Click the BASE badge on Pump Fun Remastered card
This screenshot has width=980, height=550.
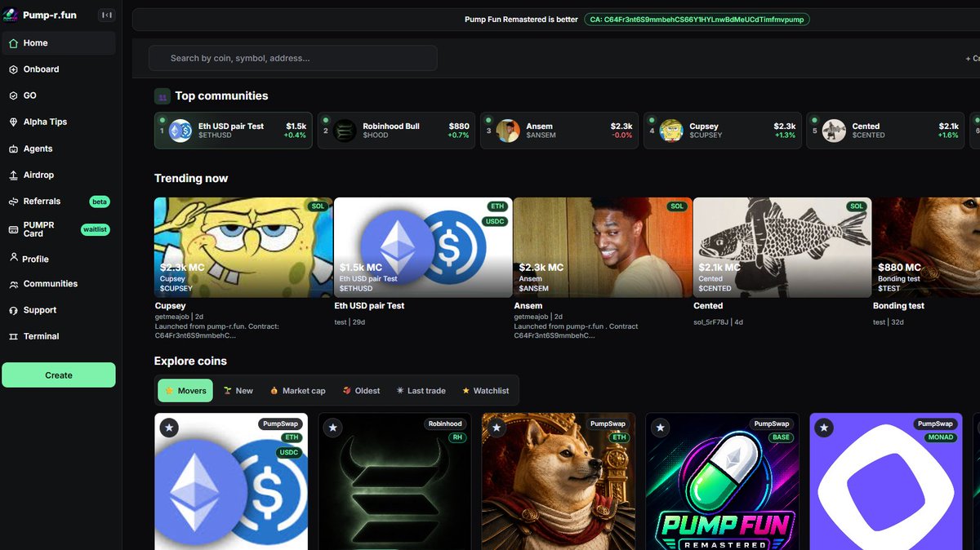782,437
